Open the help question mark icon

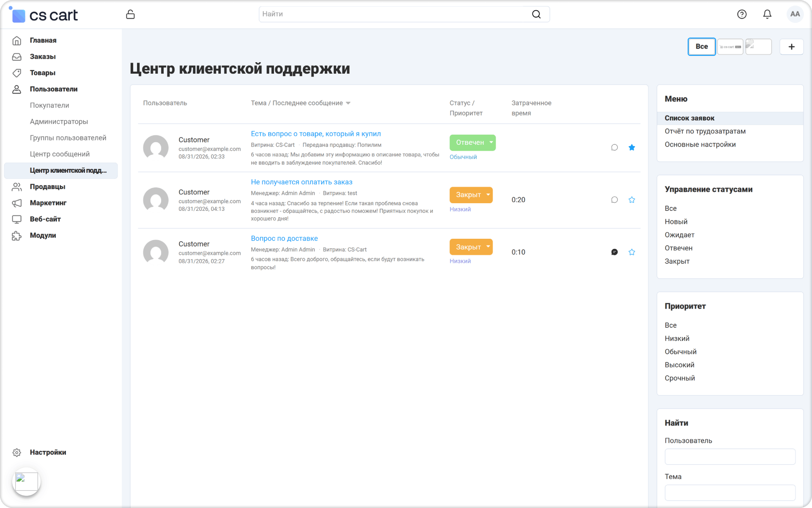click(742, 14)
